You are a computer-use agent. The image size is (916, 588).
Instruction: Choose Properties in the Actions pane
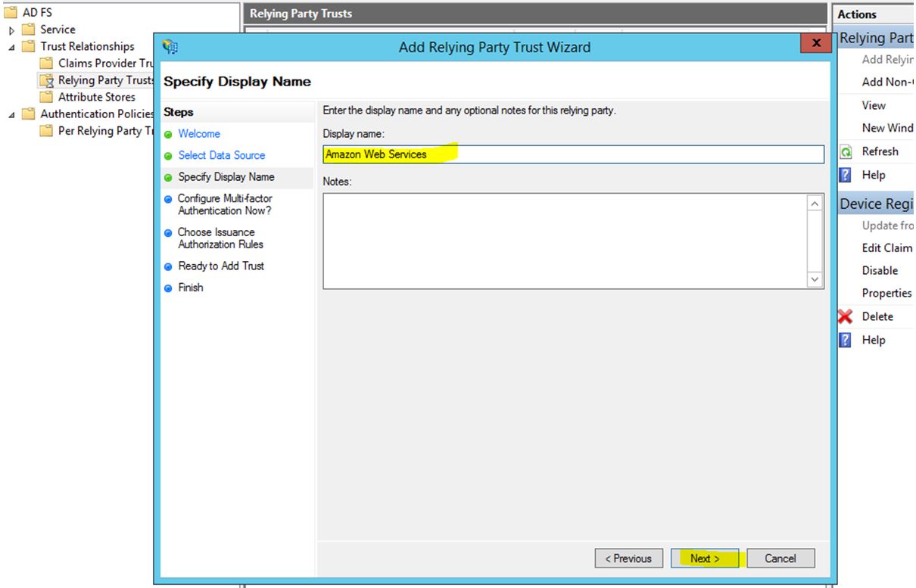click(886, 293)
